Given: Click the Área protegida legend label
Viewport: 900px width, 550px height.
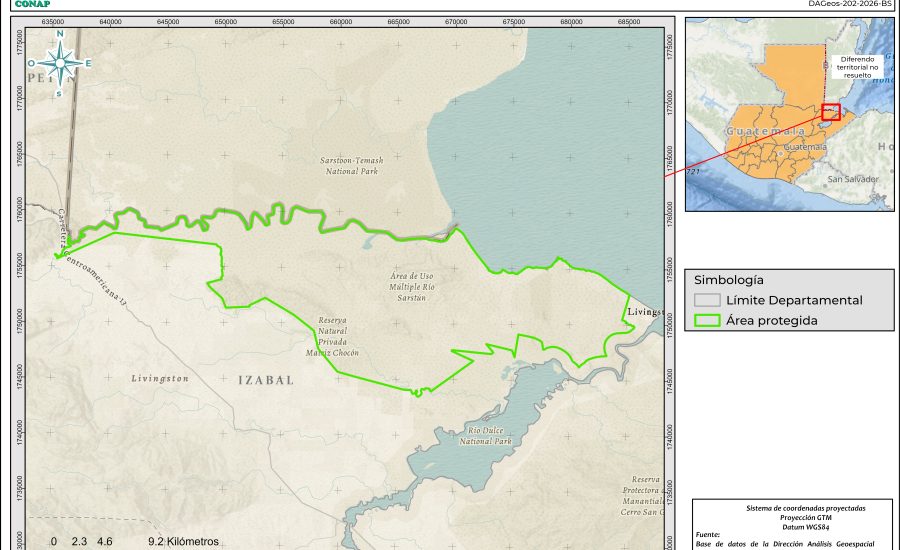Looking at the screenshot, I should pos(772,321).
